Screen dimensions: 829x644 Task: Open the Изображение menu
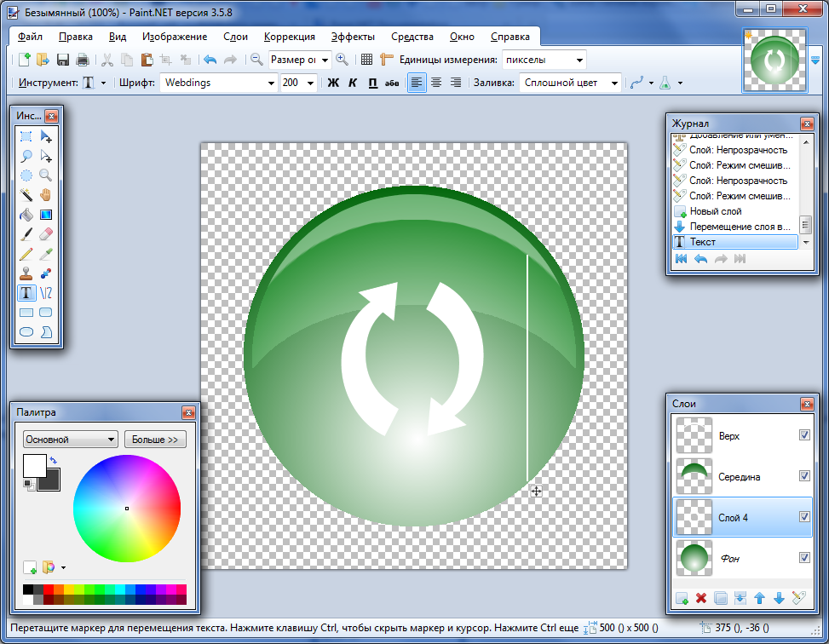pyautogui.click(x=175, y=37)
